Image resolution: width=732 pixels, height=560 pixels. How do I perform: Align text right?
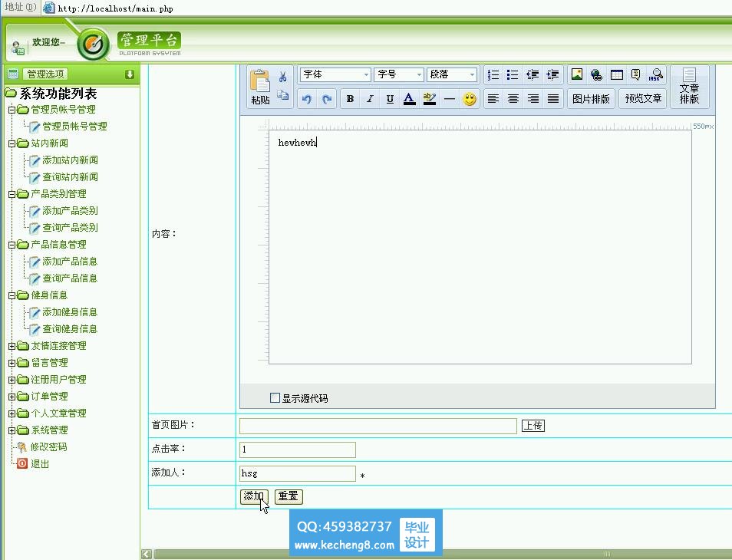533,99
